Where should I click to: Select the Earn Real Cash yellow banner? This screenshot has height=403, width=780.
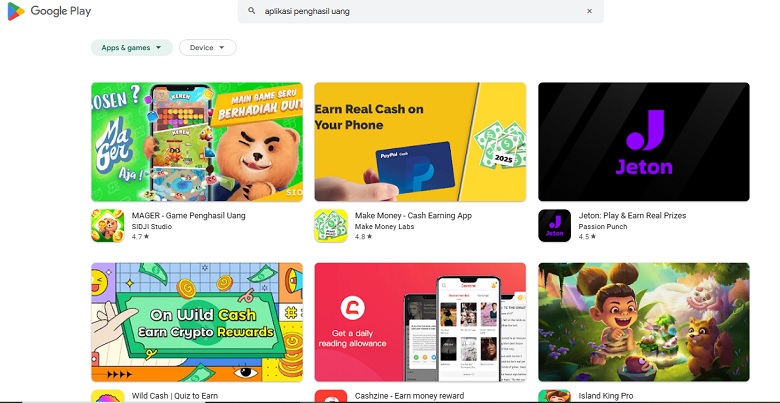[x=420, y=142]
